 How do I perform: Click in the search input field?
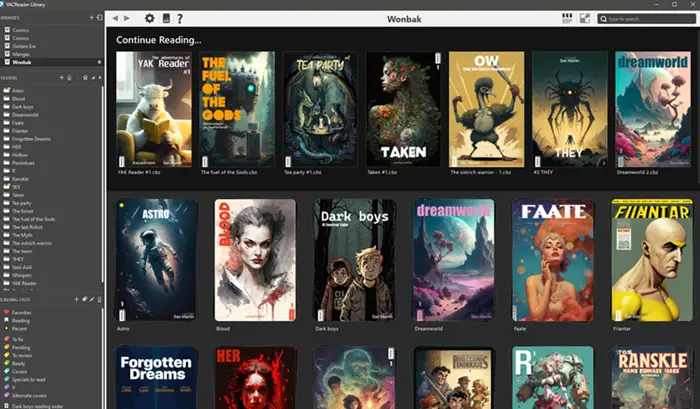tap(646, 19)
